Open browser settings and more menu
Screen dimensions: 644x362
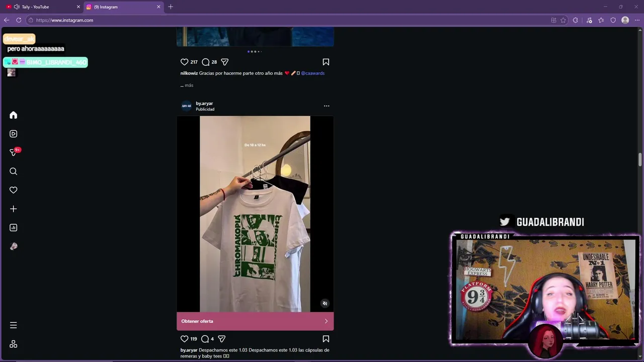tap(637, 20)
